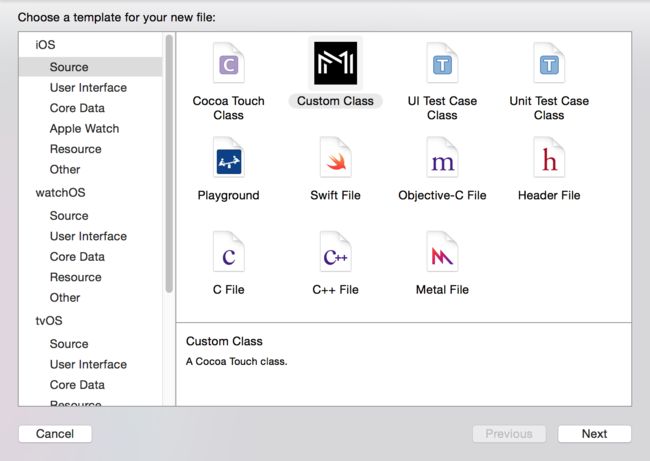This screenshot has height=461, width=650.
Task: Choose the C File template icon
Action: 228,252
